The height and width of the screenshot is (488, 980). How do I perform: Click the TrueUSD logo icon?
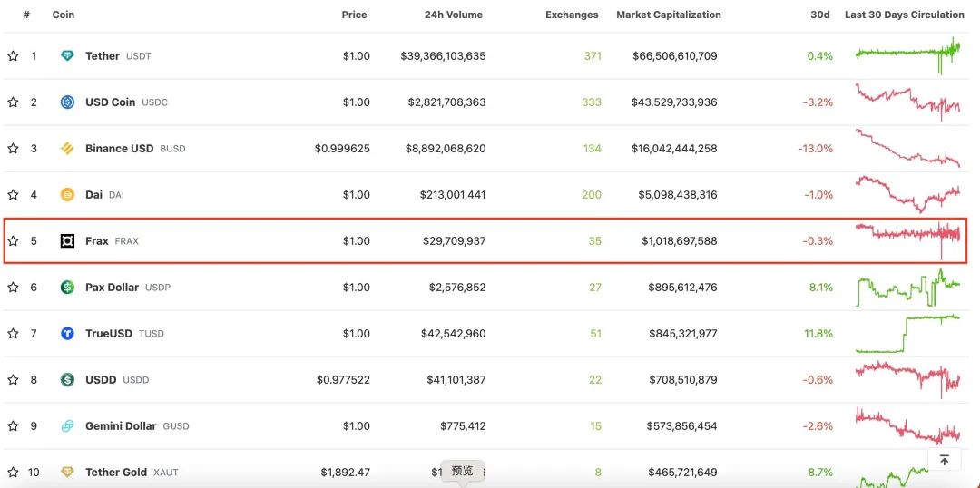pos(67,334)
